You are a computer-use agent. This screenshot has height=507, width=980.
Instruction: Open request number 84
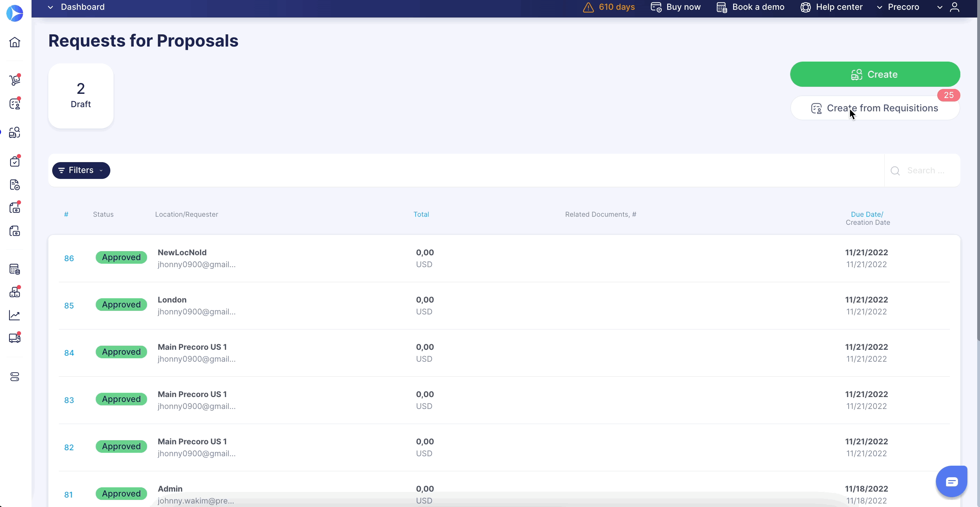69,353
